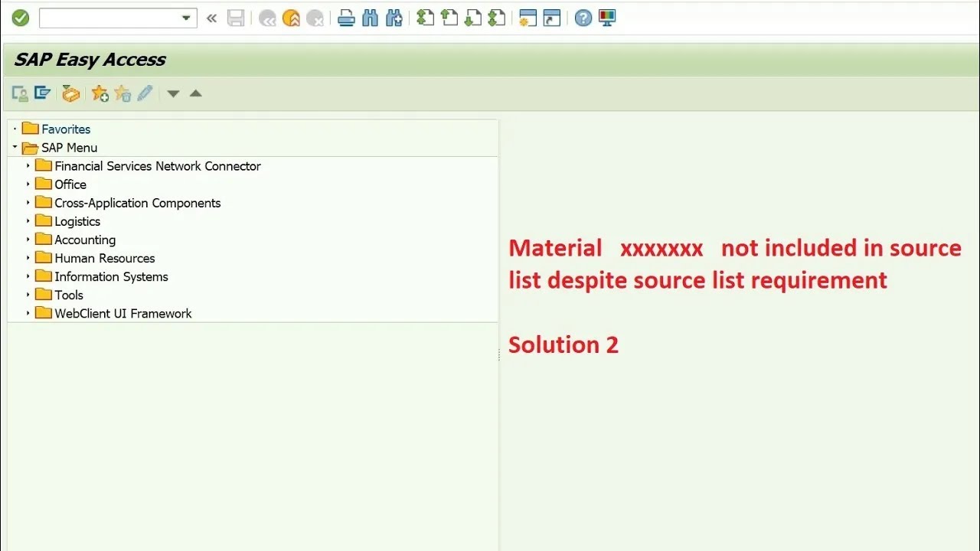Viewport: 980px width, 551px height.
Task: Select the Logistics tree label
Action: click(x=77, y=221)
